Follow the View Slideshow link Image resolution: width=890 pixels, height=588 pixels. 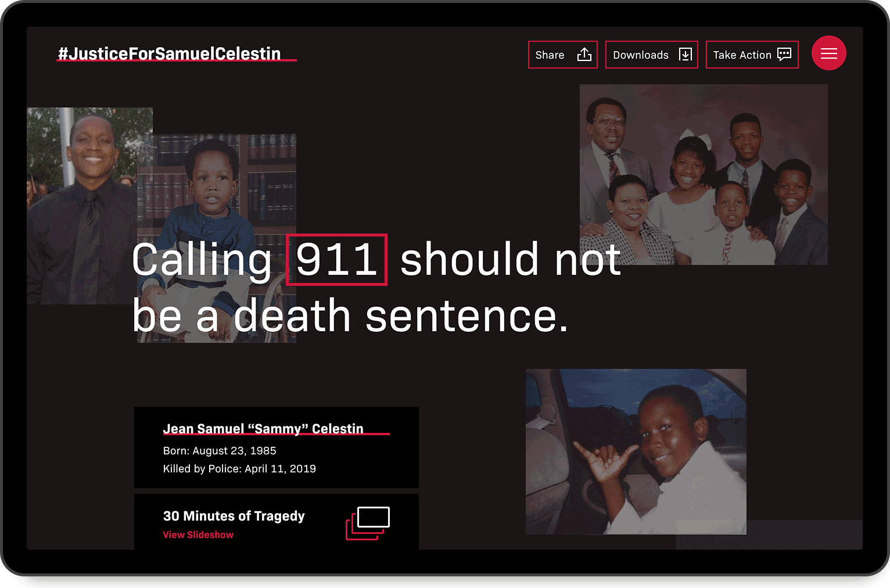click(198, 535)
